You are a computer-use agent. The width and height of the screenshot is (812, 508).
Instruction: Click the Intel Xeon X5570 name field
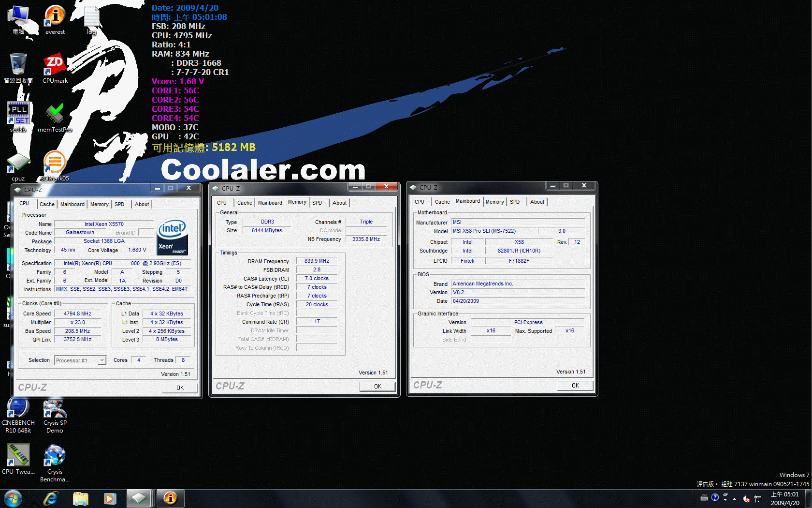click(x=104, y=224)
